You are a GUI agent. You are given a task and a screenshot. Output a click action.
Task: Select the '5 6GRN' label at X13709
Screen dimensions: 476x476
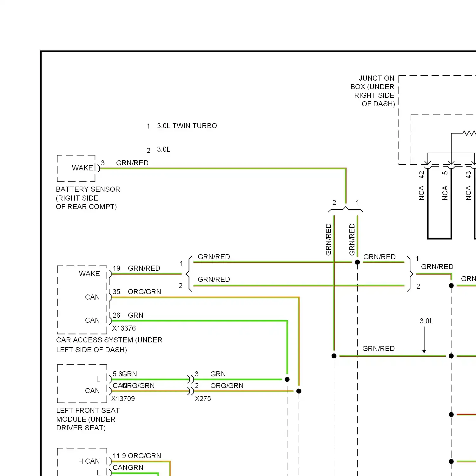[x=125, y=374]
